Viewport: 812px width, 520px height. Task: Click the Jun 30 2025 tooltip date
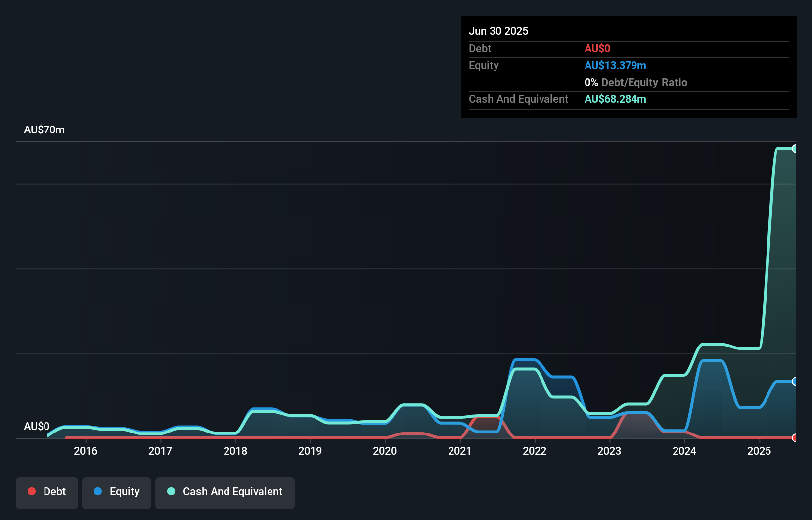coord(498,31)
